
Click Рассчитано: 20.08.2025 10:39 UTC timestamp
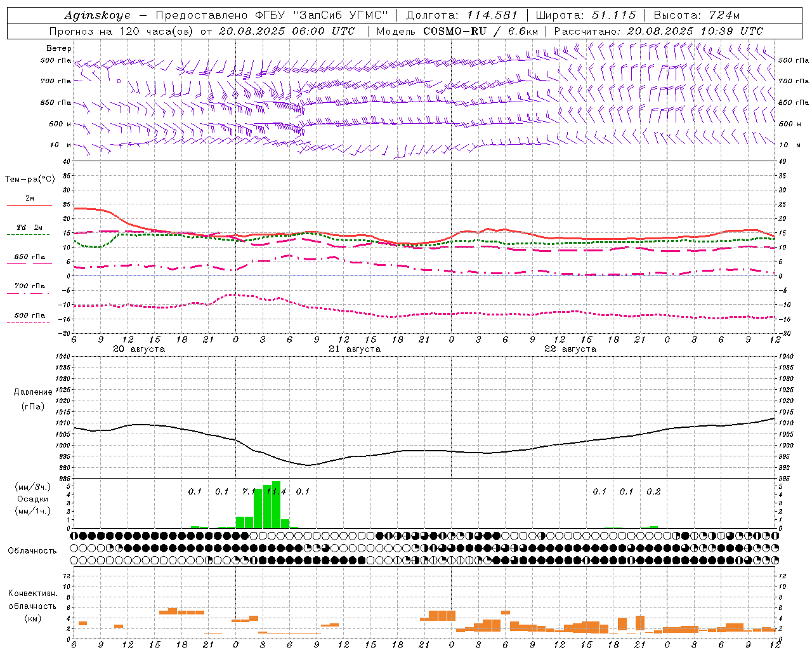658,31
